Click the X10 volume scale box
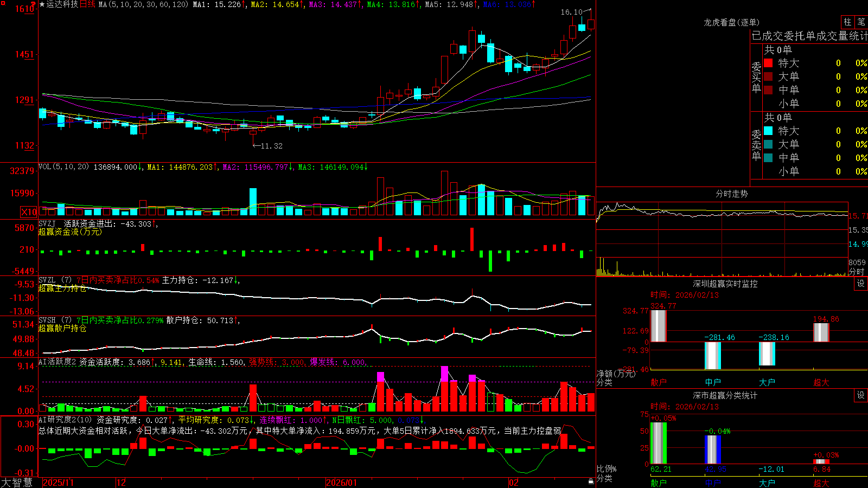Screen dimensions: 868x488 pos(29,212)
